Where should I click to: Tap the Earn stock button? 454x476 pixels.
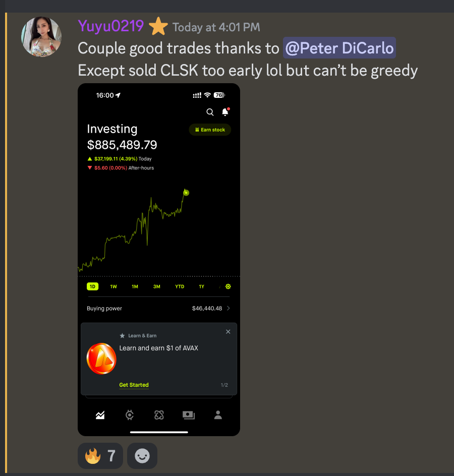point(210,130)
